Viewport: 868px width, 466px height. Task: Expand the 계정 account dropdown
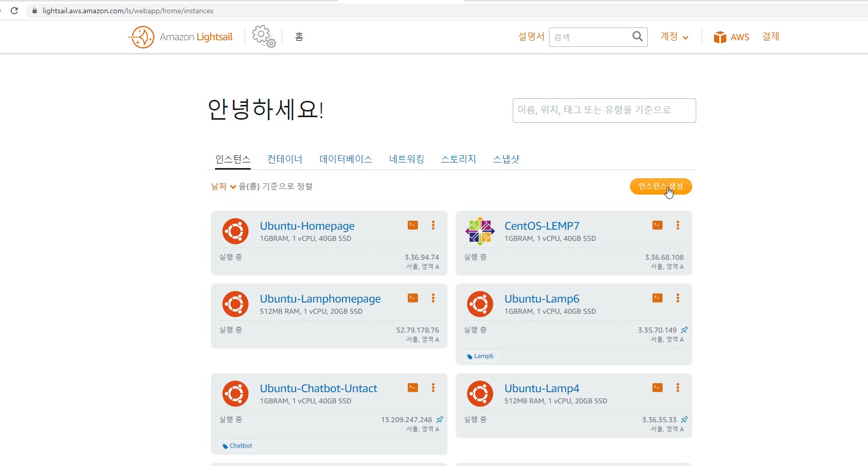pos(674,37)
